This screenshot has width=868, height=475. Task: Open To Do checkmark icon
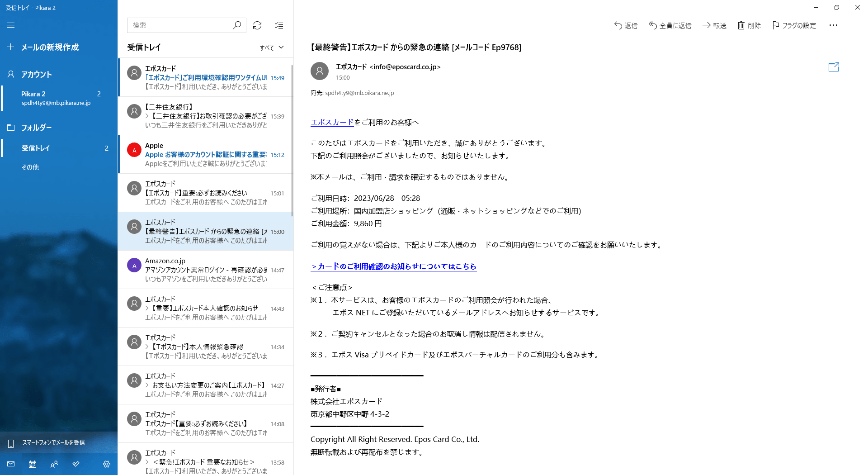click(76, 464)
